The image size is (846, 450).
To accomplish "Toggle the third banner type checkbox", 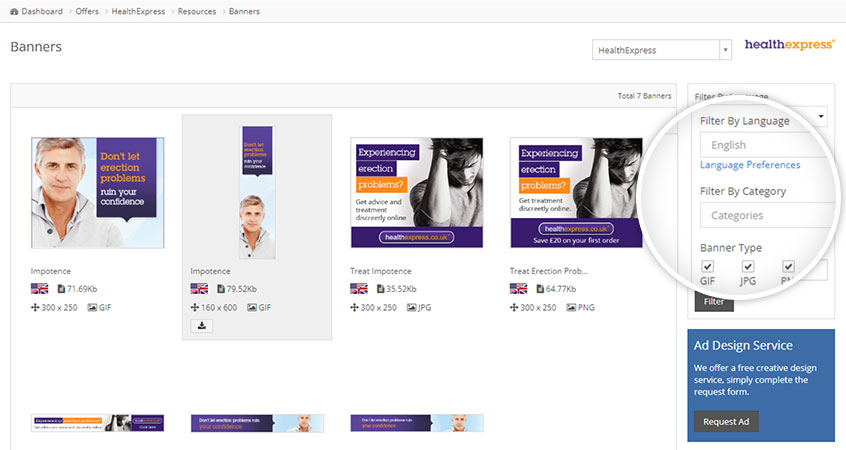I will tap(788, 266).
